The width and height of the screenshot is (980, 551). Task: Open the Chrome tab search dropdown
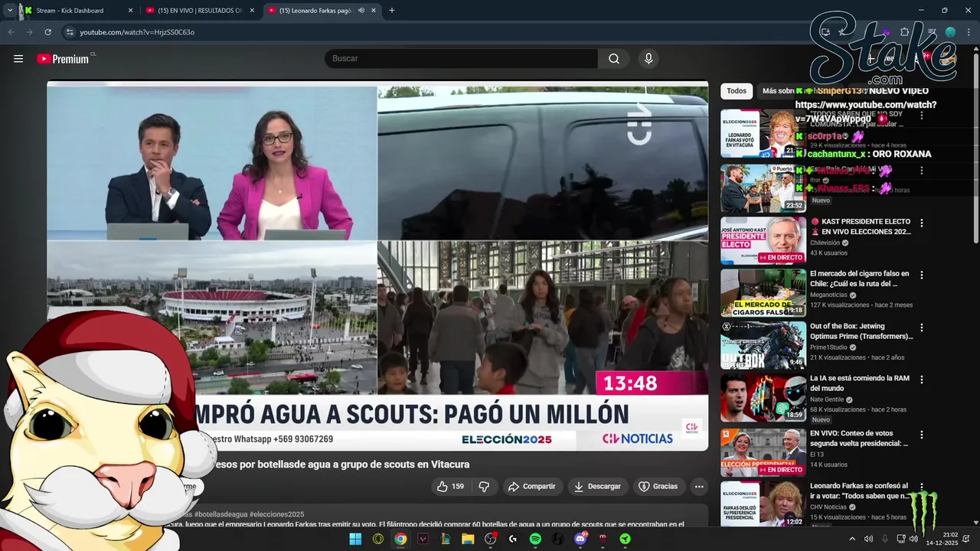click(x=9, y=11)
